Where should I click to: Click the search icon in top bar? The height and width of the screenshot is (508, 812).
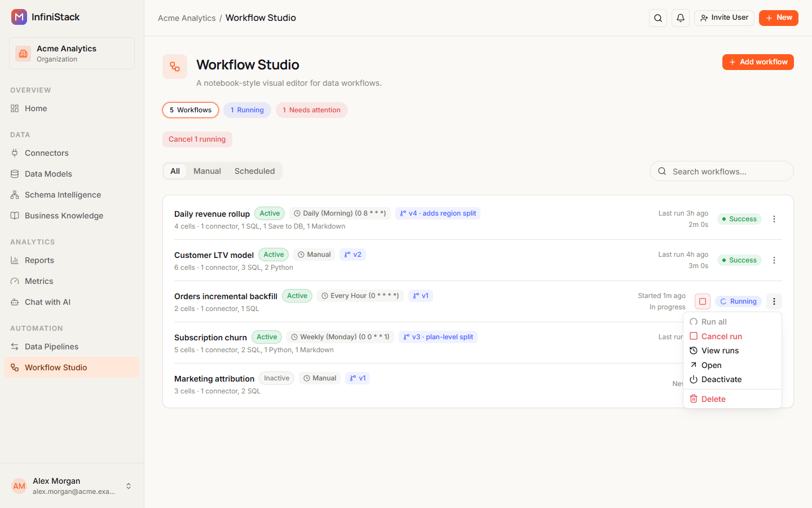658,18
